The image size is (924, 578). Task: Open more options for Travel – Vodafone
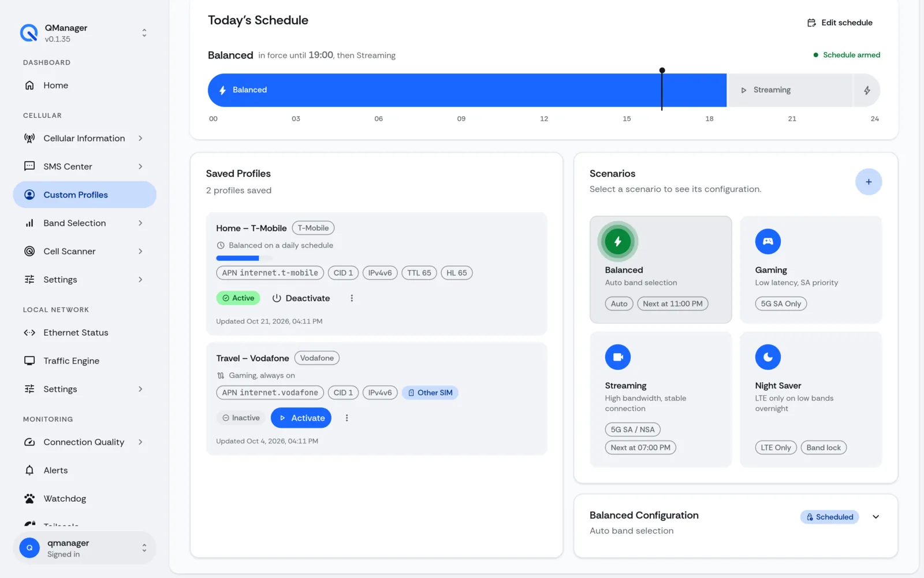click(346, 418)
